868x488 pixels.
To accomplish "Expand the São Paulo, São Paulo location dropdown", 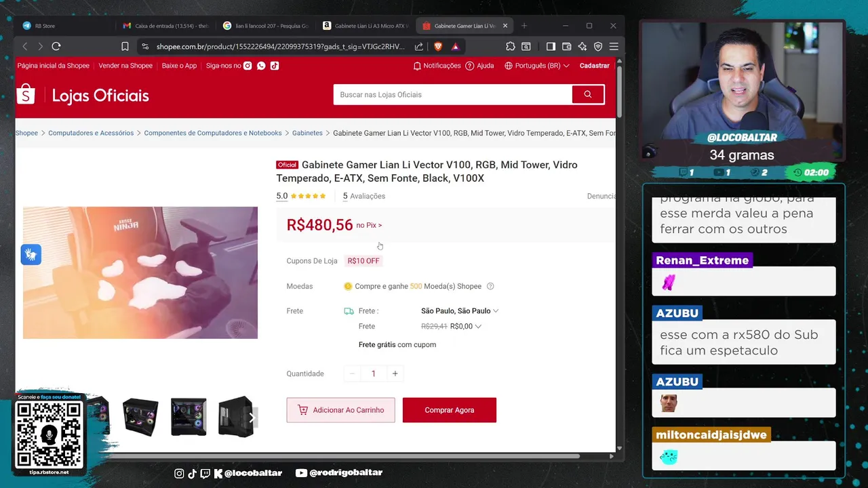I will [x=460, y=311].
